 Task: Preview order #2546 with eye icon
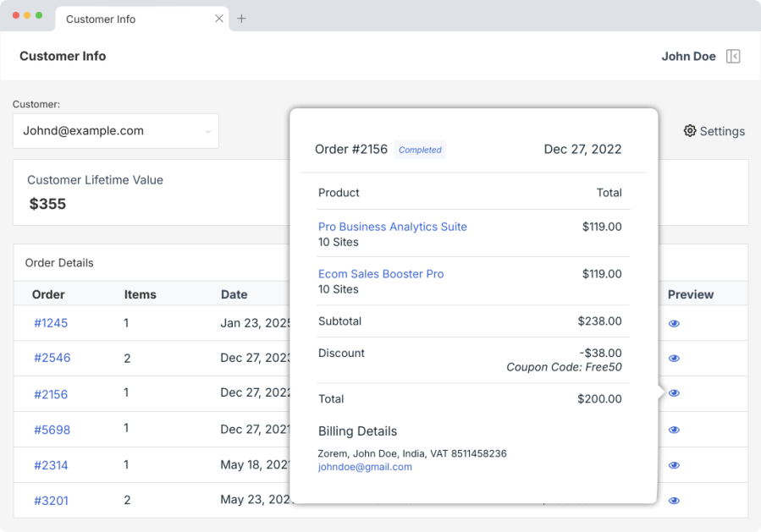[674, 359]
